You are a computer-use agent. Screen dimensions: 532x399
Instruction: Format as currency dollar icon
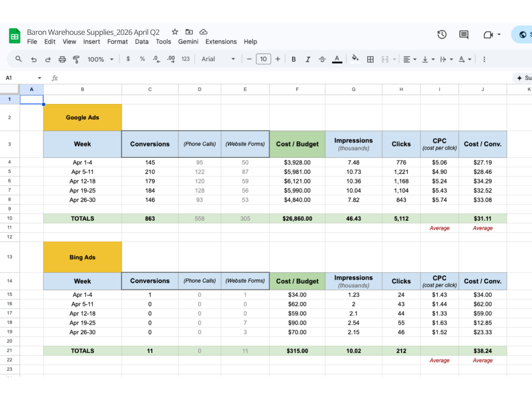(128, 59)
